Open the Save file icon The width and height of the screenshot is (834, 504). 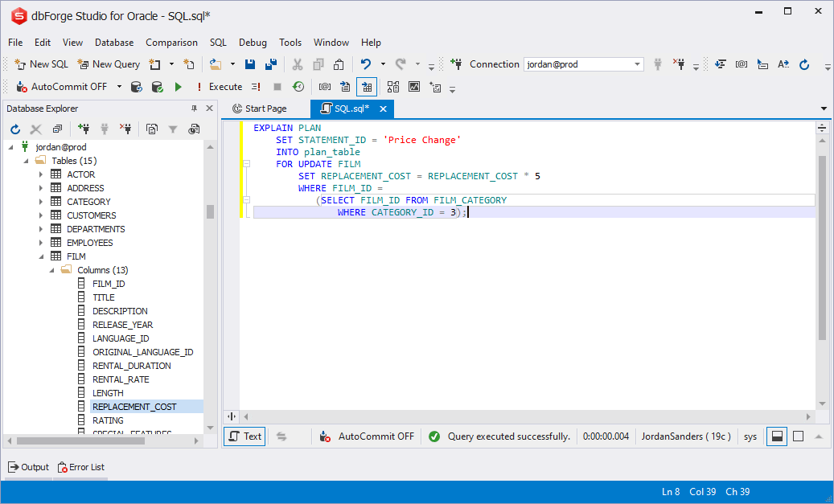click(250, 64)
